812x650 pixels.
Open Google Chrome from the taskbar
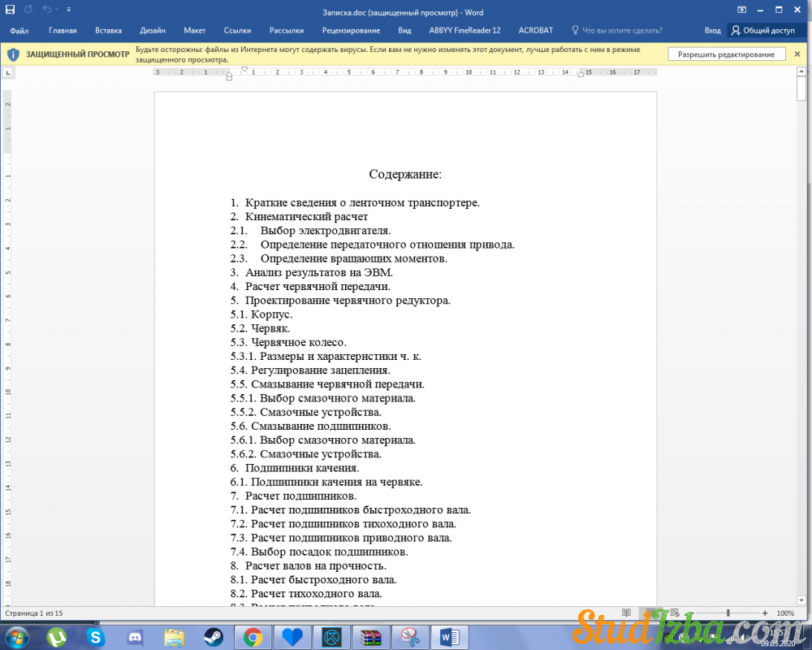click(x=253, y=637)
